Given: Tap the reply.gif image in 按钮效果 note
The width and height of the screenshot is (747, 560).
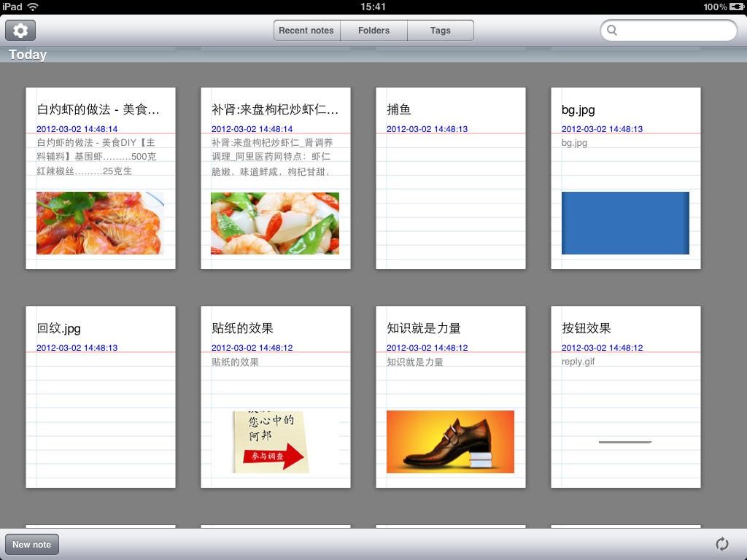Looking at the screenshot, I should 625,442.
